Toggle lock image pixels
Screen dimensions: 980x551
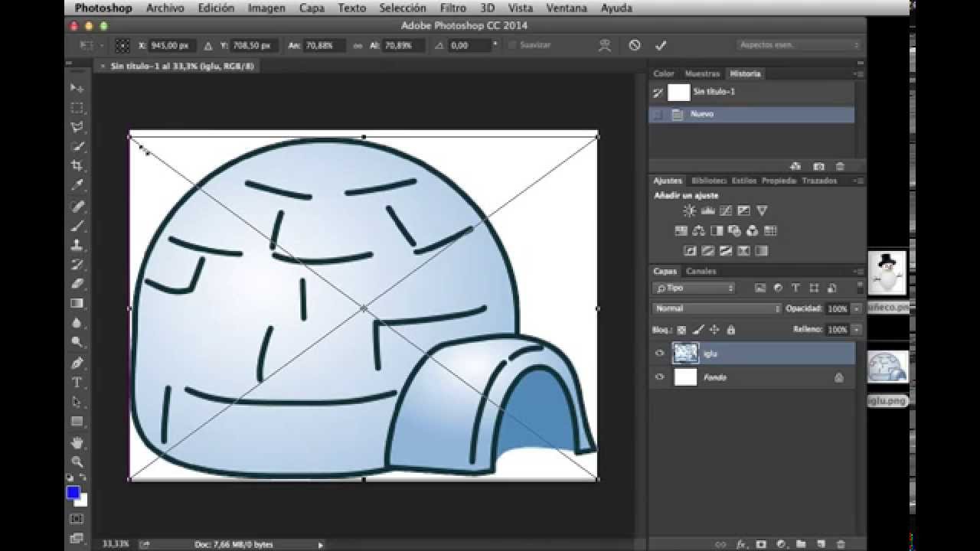(697, 330)
